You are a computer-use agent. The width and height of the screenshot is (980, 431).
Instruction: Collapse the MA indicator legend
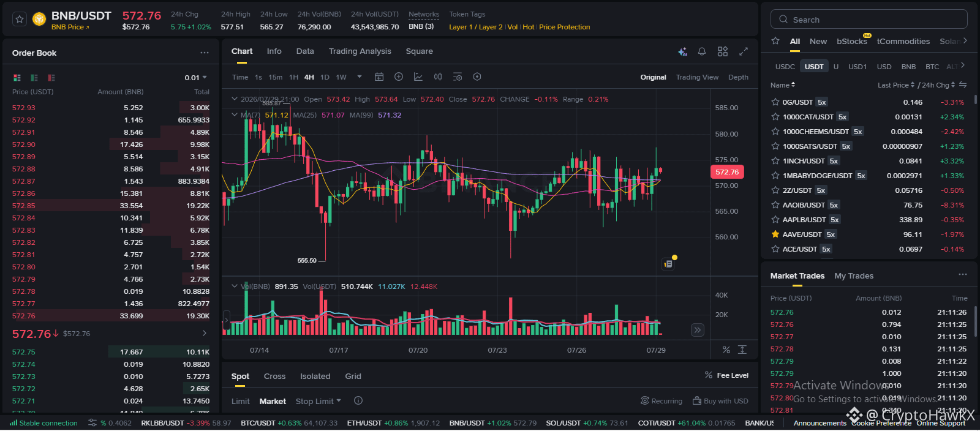click(x=234, y=114)
